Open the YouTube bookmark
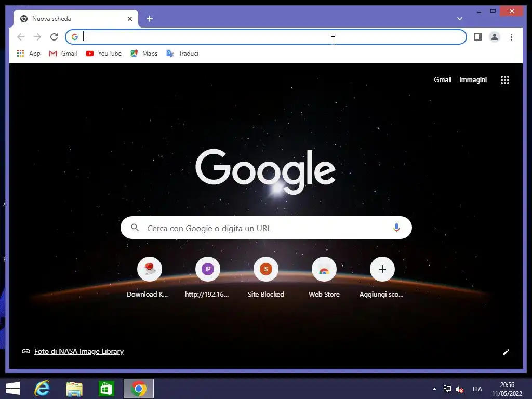The height and width of the screenshot is (399, 532). tap(104, 54)
